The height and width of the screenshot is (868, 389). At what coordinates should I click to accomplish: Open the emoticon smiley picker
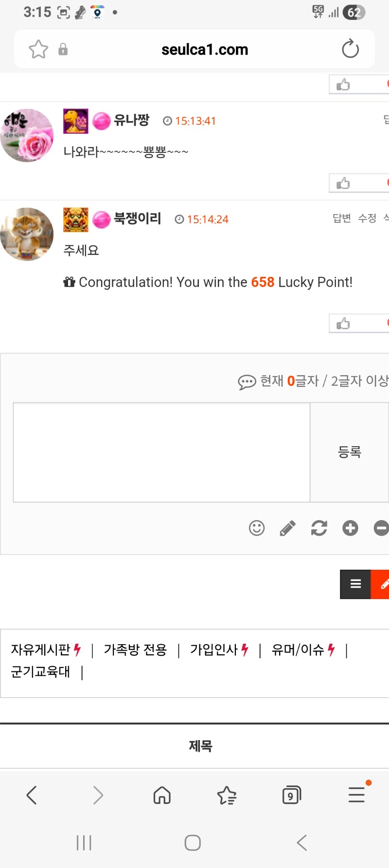[257, 528]
